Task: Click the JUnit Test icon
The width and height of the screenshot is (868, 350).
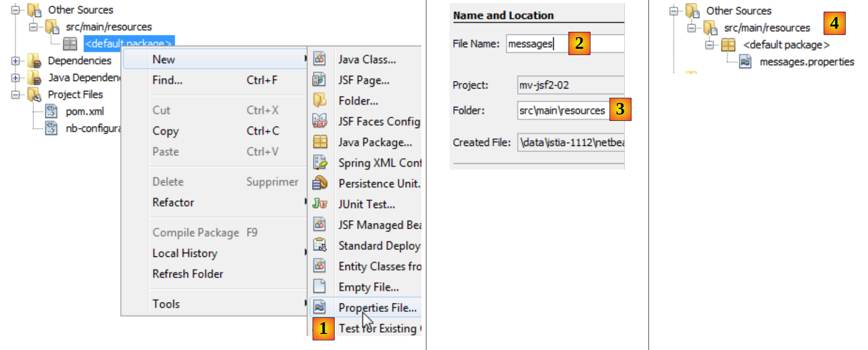Action: click(320, 204)
